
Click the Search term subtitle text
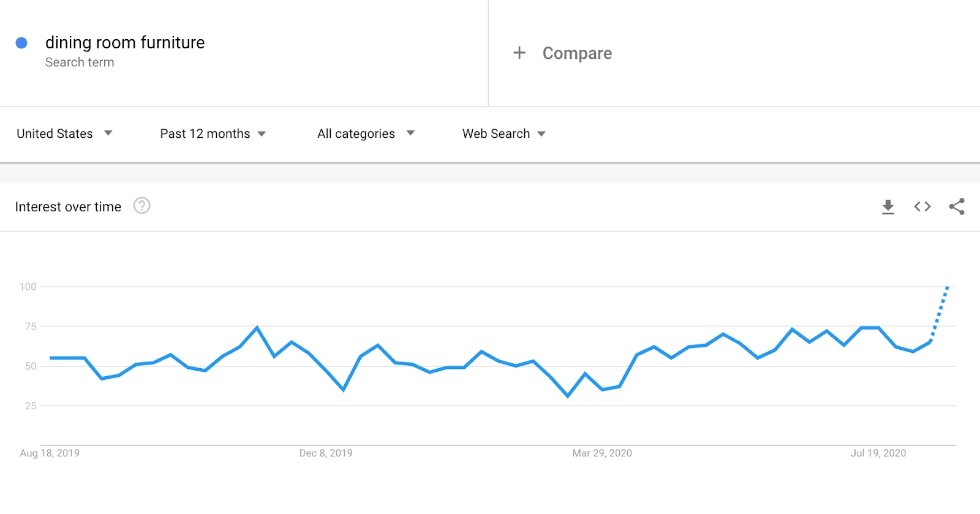pos(80,62)
